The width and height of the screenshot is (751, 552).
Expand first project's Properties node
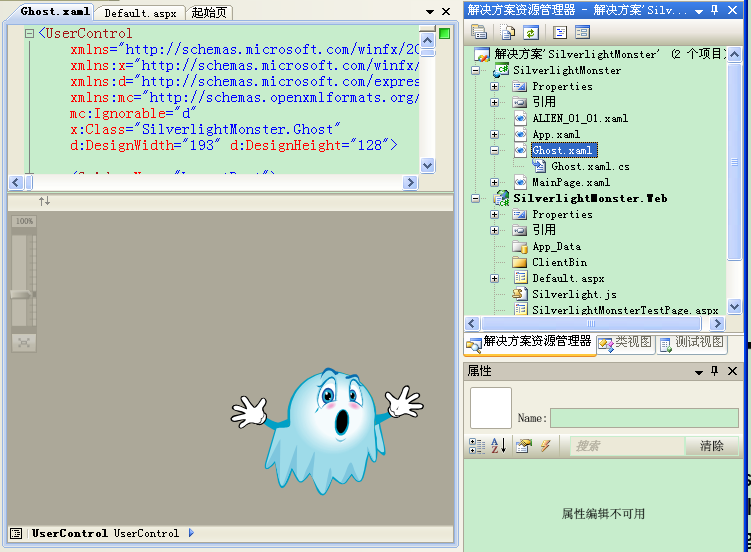click(494, 87)
